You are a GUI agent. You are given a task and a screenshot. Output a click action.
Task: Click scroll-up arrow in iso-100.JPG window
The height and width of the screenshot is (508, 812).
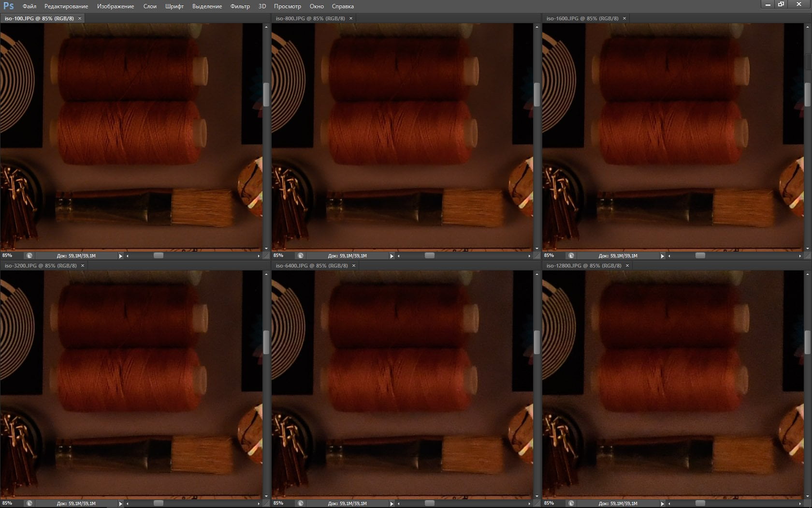coord(266,27)
